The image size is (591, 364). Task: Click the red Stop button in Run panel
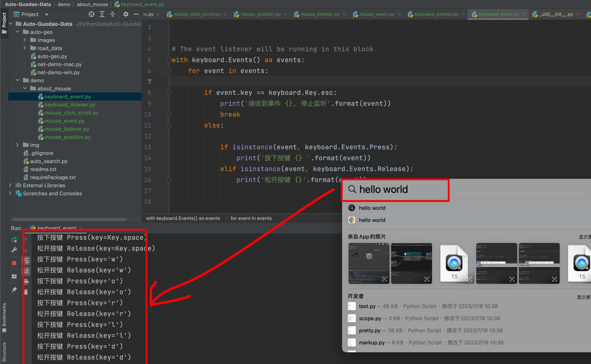[x=14, y=263]
